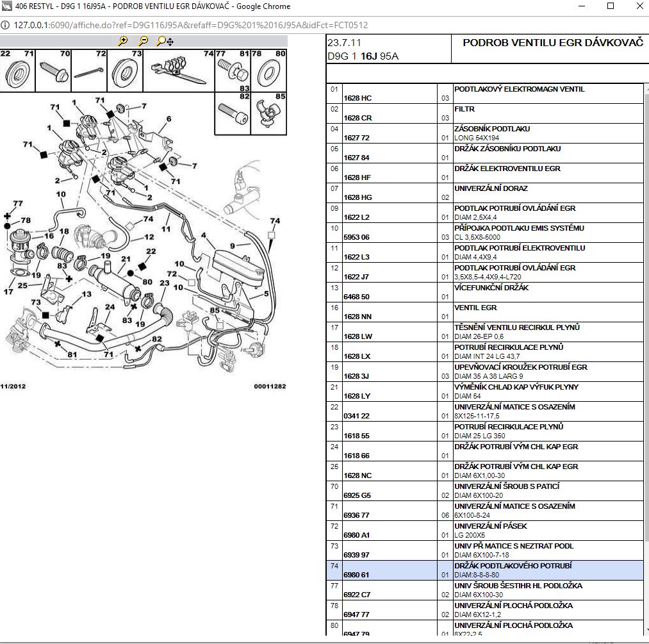Select the zoom-and-pan magnifier tool
Viewport: 649px width, 644px height.
[x=165, y=41]
